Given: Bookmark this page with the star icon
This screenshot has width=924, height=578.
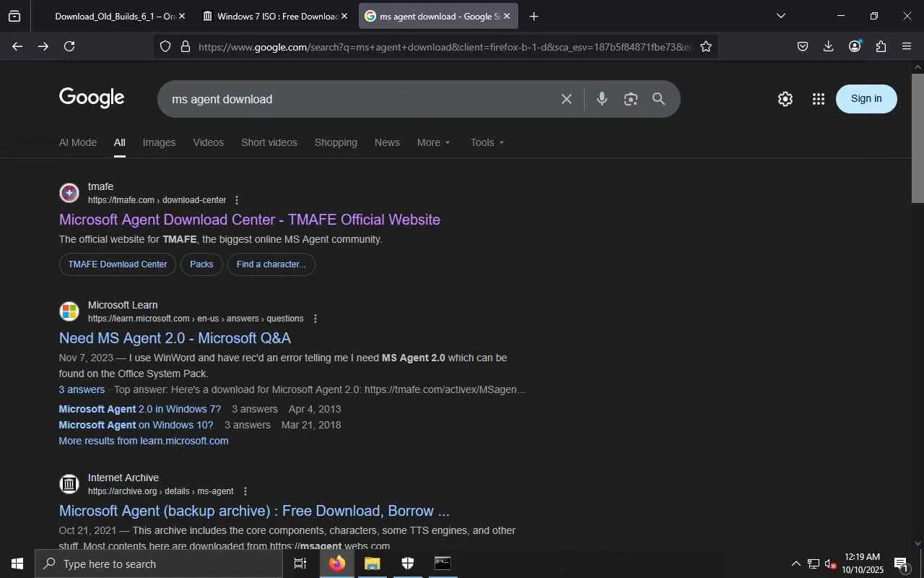Looking at the screenshot, I should click(706, 46).
